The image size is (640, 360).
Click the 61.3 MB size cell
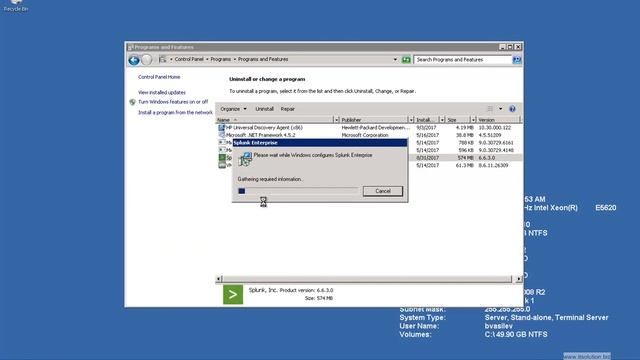coord(464,165)
